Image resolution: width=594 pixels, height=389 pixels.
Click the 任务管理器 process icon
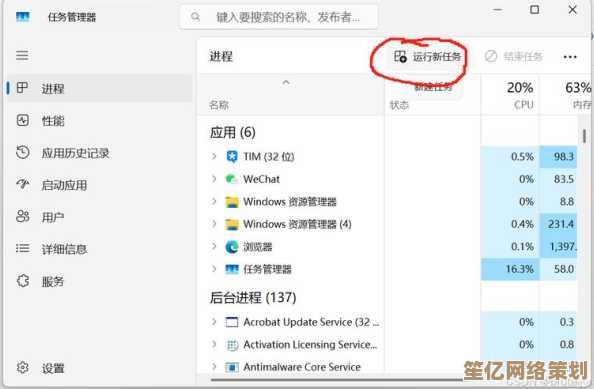click(231, 269)
